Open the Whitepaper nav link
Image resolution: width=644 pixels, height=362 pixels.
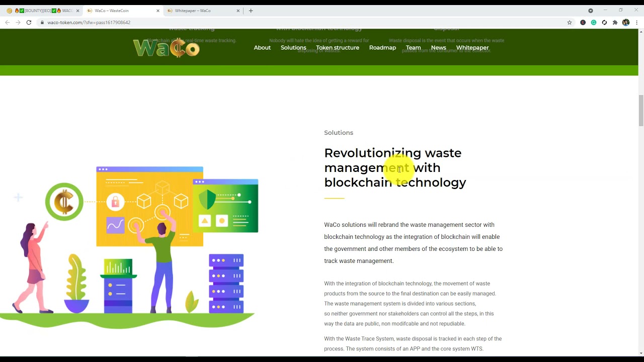pos(472,48)
